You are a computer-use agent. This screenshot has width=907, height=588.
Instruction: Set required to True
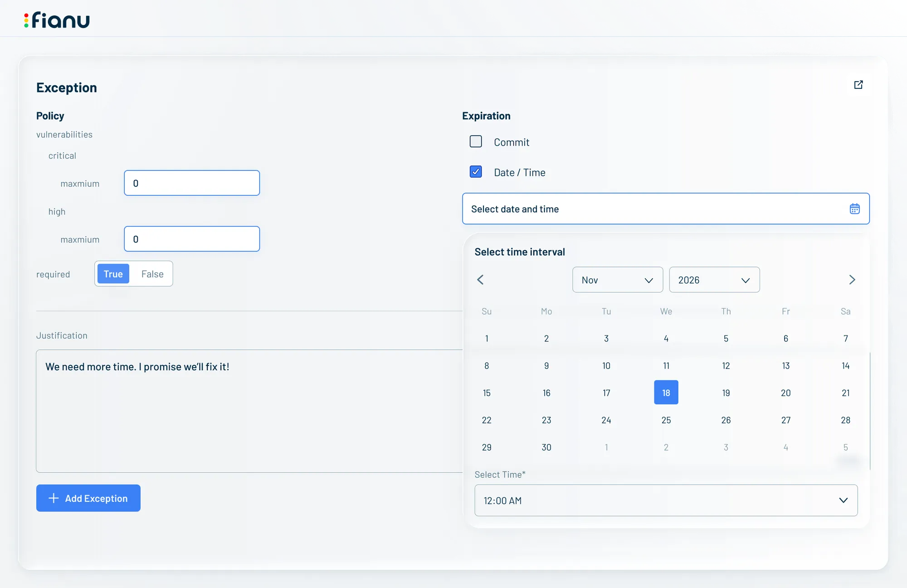(113, 274)
